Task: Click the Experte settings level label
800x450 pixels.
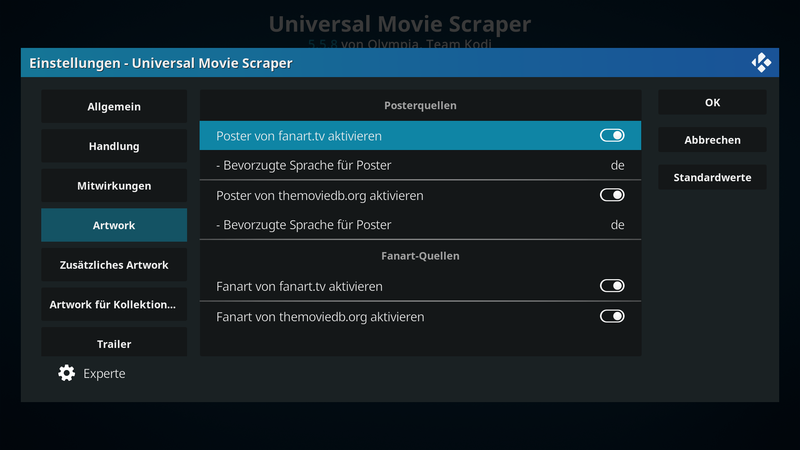Action: click(x=104, y=373)
